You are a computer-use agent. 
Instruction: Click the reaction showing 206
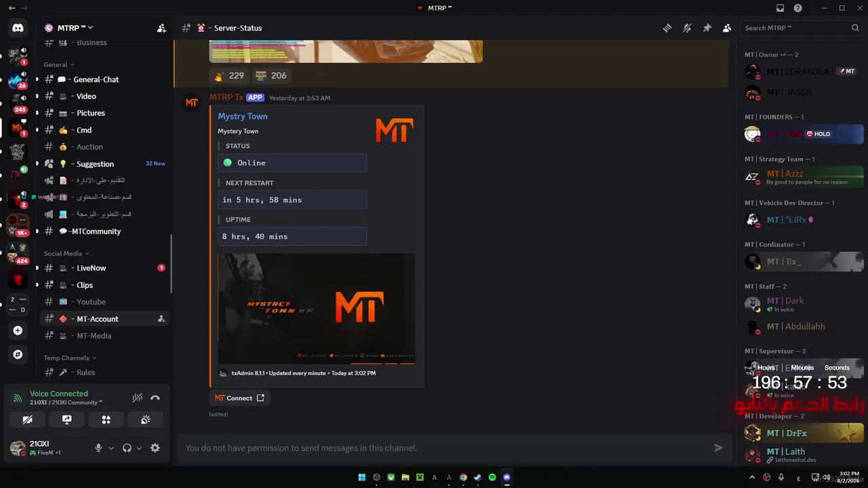[271, 76]
